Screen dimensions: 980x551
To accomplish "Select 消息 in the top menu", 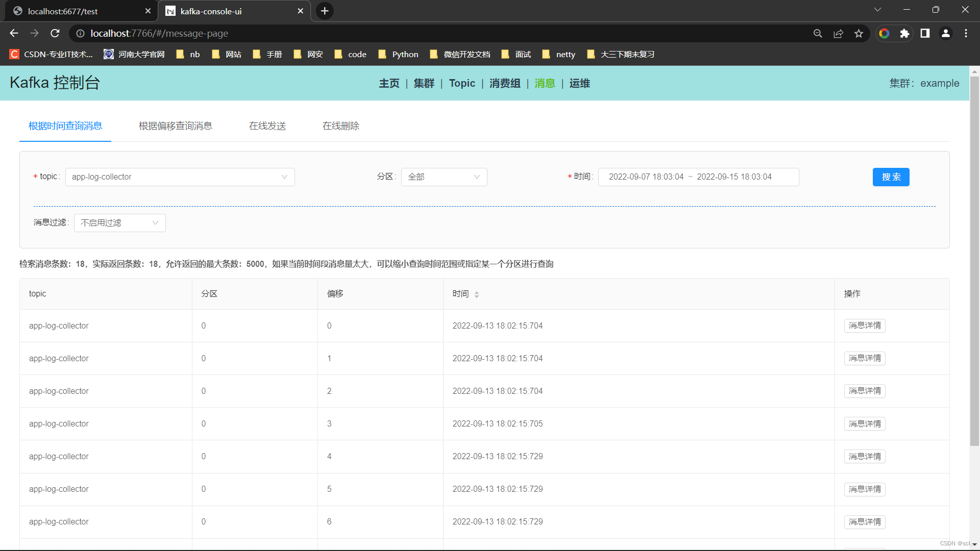I will coord(545,83).
